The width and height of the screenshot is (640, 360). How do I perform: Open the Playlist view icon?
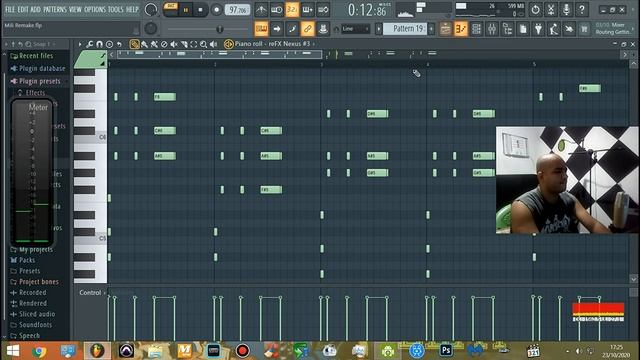(445, 29)
